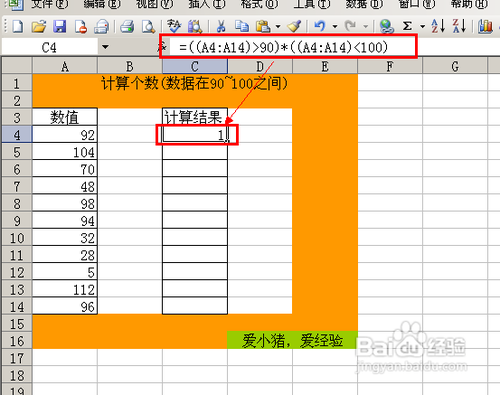Select column B header
The width and height of the screenshot is (500, 395).
130,66
